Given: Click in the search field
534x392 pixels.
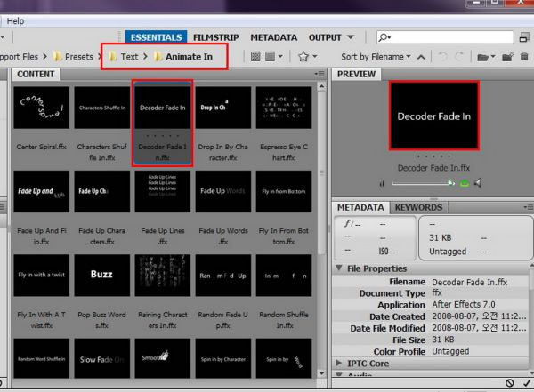Looking at the screenshot, I should point(445,37).
